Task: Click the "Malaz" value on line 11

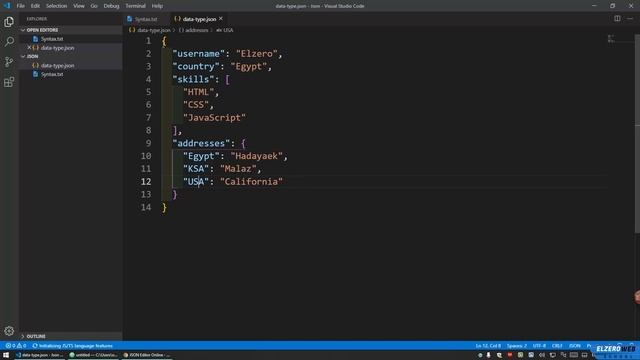Action: click(238, 169)
